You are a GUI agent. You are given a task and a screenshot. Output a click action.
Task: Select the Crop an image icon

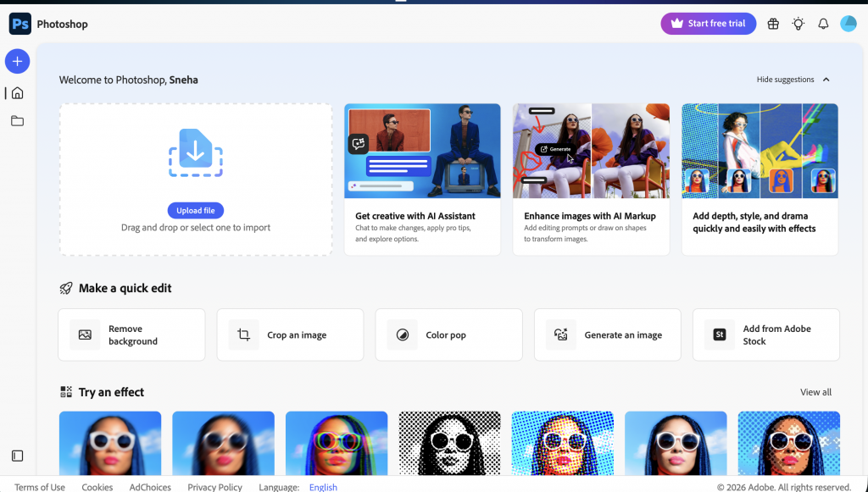(x=243, y=334)
